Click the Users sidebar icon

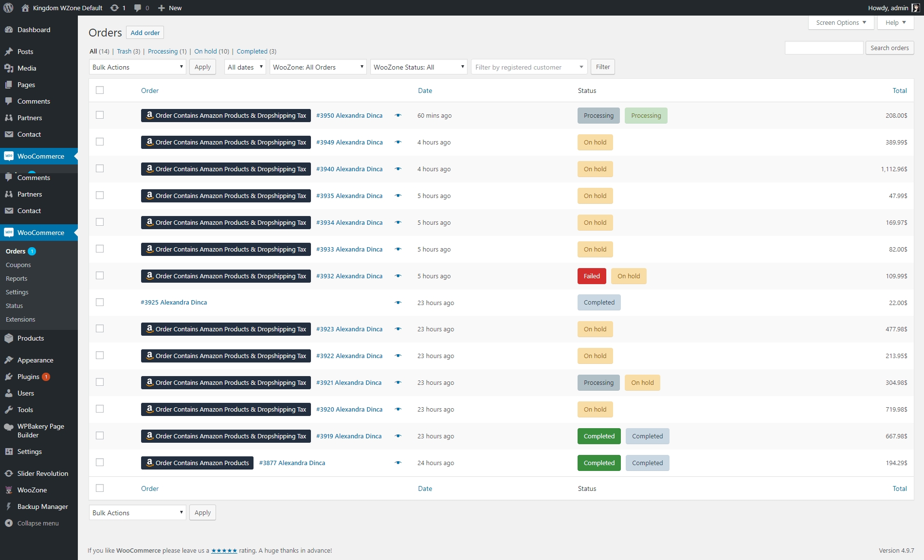tap(9, 393)
